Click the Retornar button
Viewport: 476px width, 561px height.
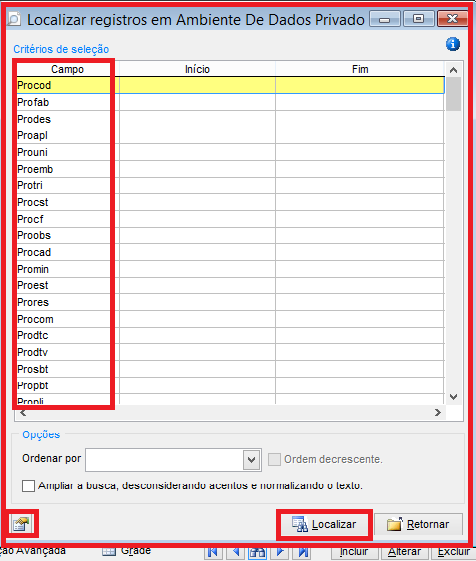click(418, 525)
